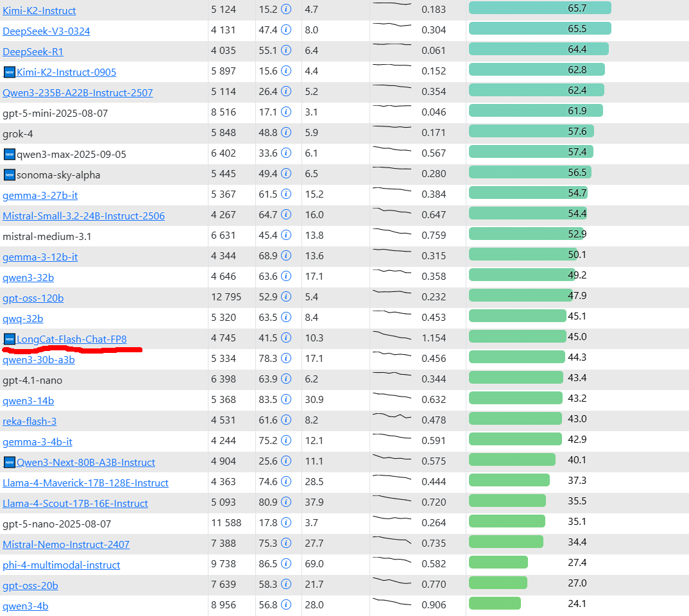689x616 pixels.
Task: Click the info icon in the gpt-4.1-nano row
Action: coord(286,379)
